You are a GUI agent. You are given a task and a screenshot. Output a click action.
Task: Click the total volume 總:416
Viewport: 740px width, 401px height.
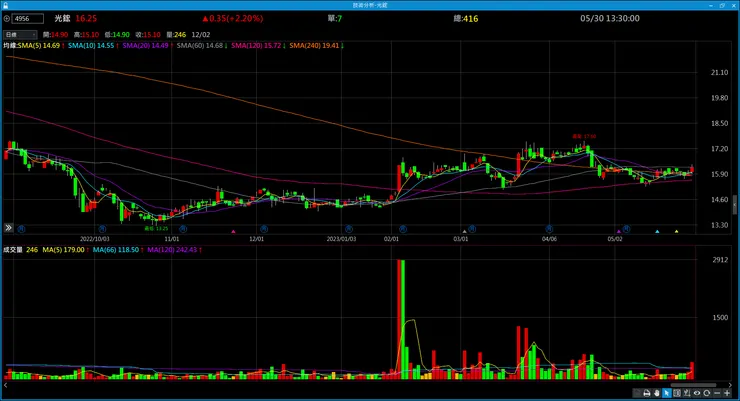point(466,18)
